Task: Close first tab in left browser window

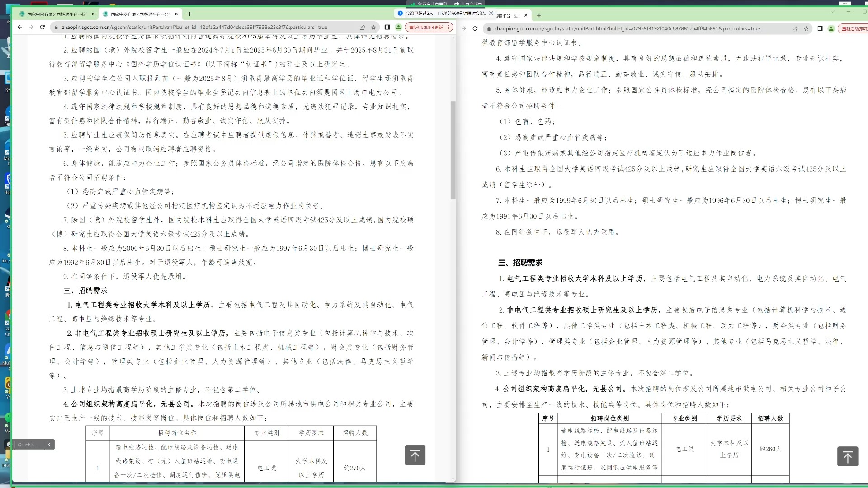Action: pos(93,14)
